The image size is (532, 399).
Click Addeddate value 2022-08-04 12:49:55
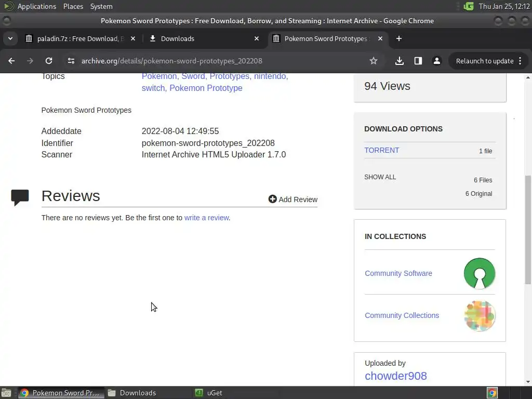pos(180,131)
